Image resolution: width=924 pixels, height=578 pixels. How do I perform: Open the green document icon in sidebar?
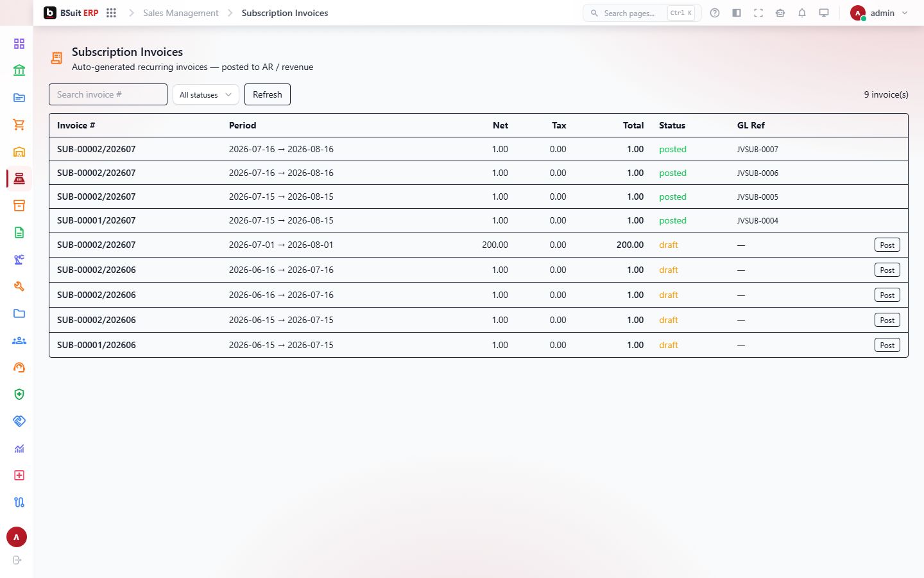(x=19, y=232)
